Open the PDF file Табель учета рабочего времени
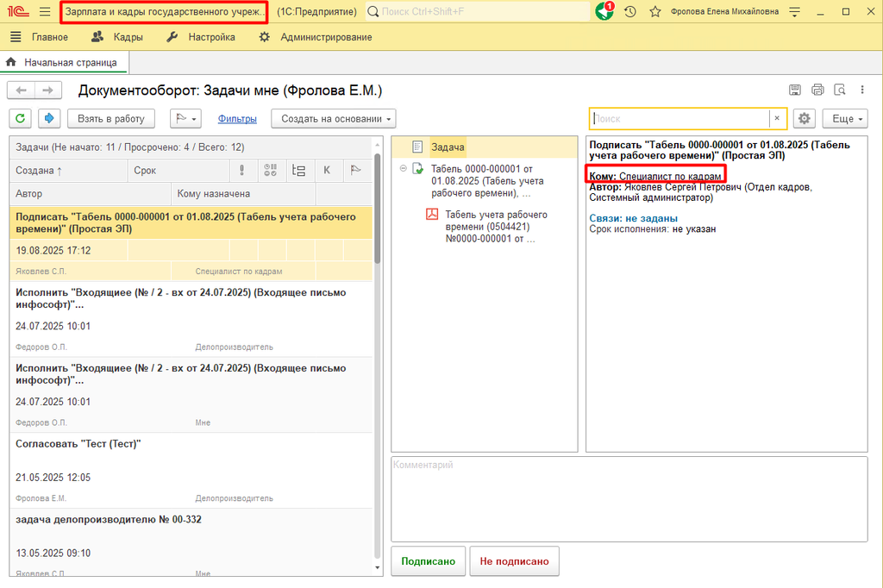 495,227
